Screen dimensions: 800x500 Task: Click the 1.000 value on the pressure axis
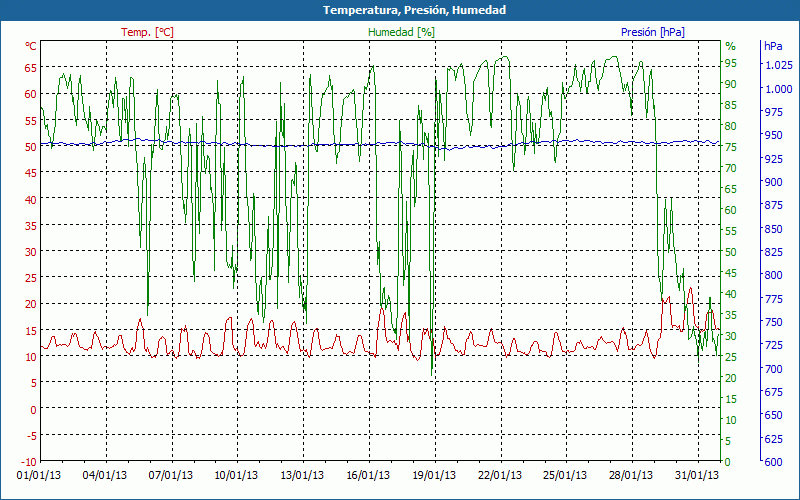coord(779,89)
